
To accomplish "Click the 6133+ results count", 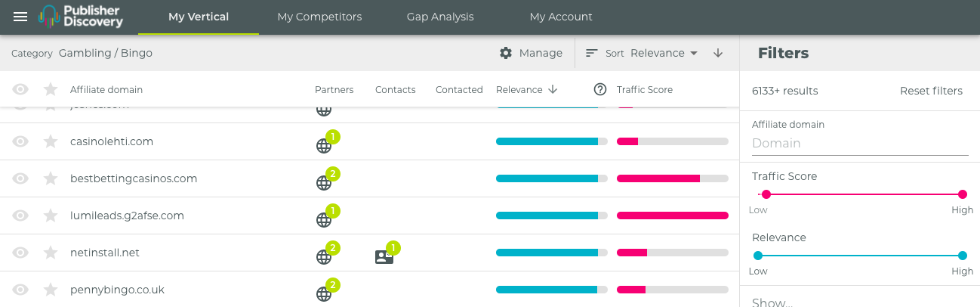I will [785, 91].
